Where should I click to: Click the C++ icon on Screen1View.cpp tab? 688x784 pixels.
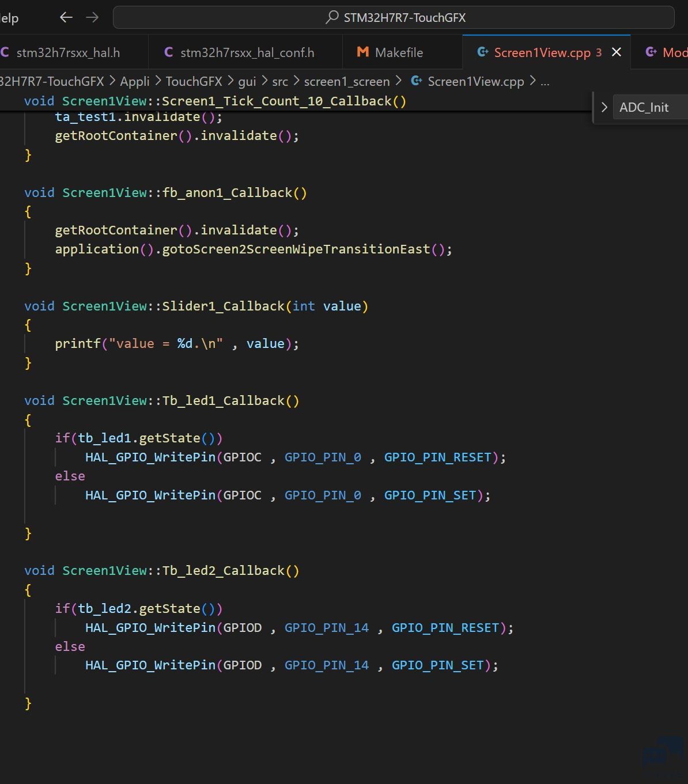coord(483,52)
